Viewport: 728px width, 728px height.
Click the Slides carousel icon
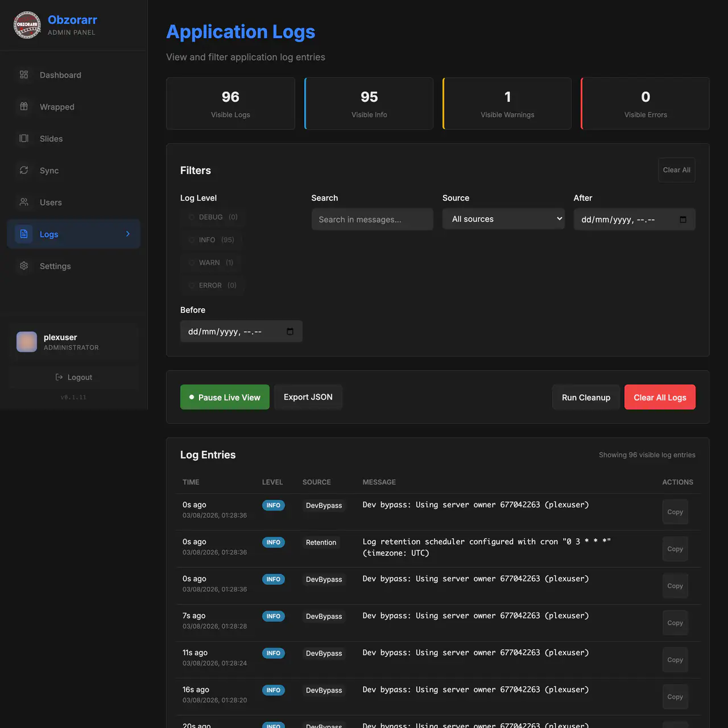(x=24, y=138)
